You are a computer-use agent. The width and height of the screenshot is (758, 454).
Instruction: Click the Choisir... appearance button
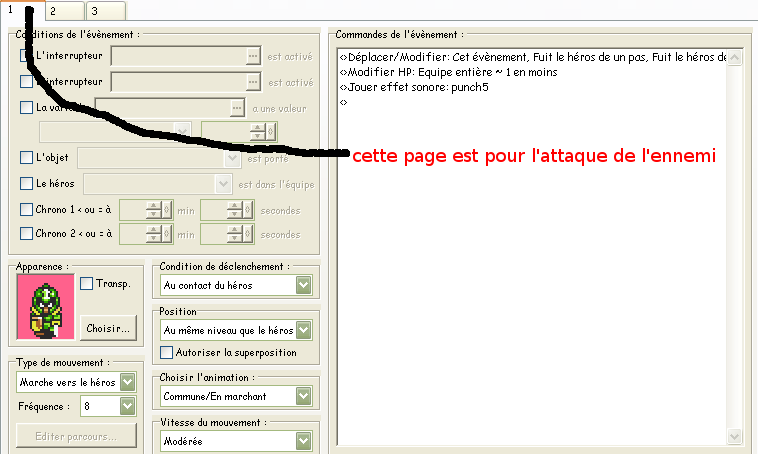pyautogui.click(x=108, y=328)
